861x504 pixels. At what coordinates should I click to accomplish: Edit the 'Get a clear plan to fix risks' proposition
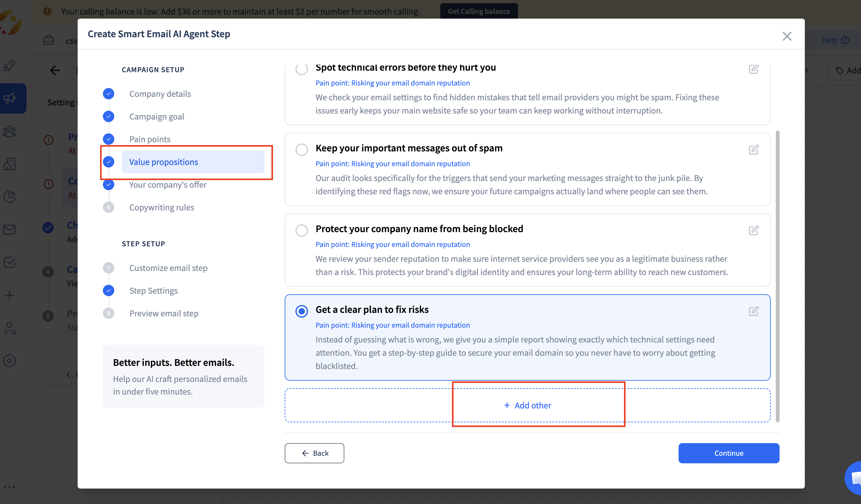point(753,311)
